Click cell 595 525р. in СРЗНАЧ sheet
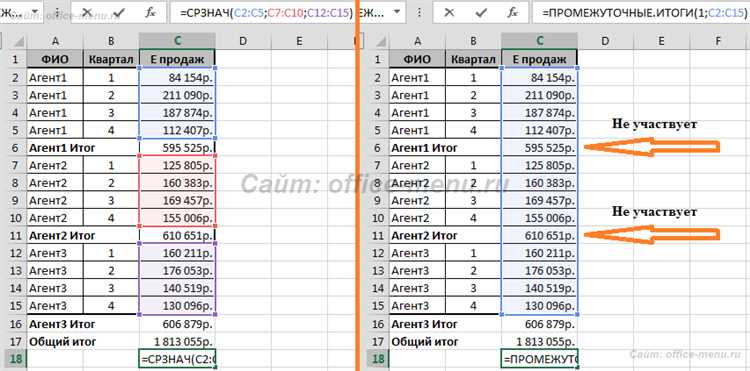The height and width of the screenshot is (371, 750). pos(177,148)
